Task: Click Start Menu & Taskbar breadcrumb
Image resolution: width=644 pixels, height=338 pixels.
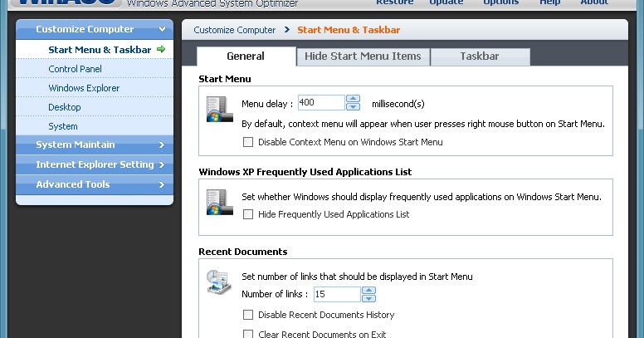Action: pyautogui.click(x=349, y=30)
